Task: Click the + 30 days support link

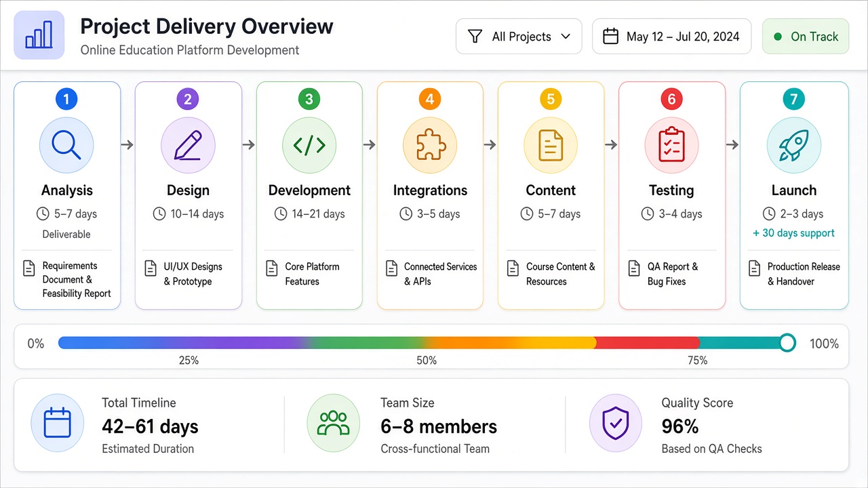Action: [793, 233]
